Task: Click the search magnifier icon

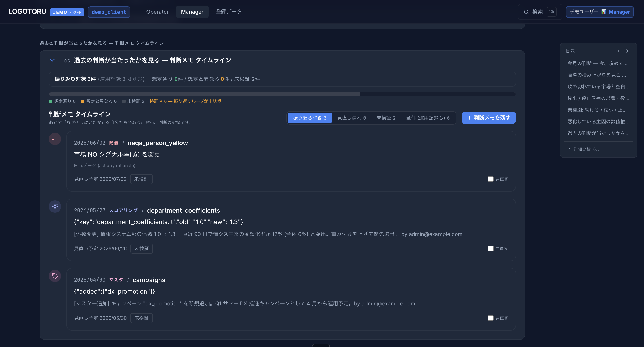Action: pyautogui.click(x=526, y=12)
